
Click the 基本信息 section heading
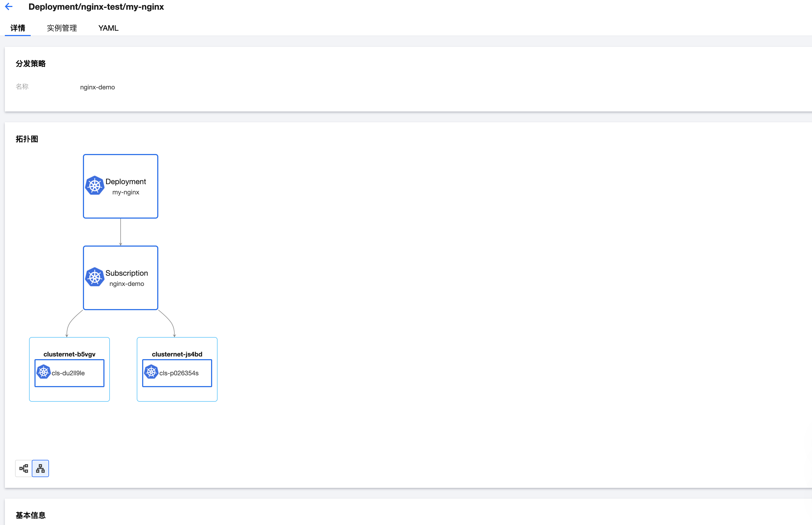point(31,515)
